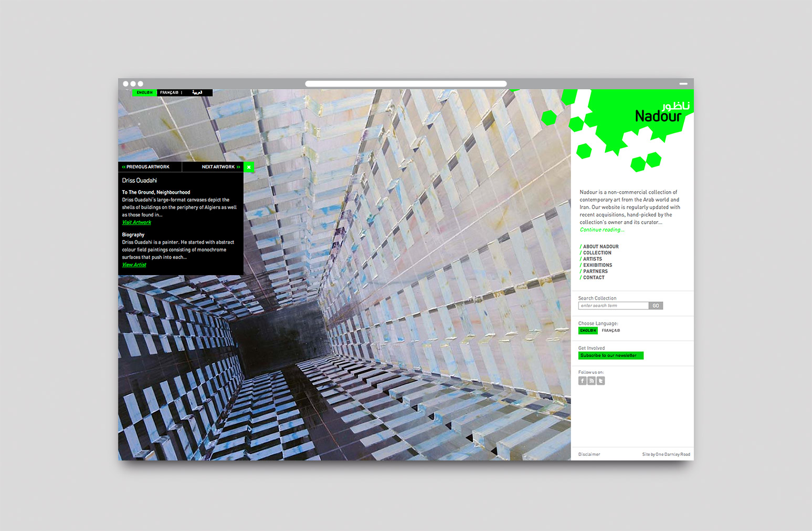Close the artwork info panel with green X
The height and width of the screenshot is (531, 812).
[249, 167]
